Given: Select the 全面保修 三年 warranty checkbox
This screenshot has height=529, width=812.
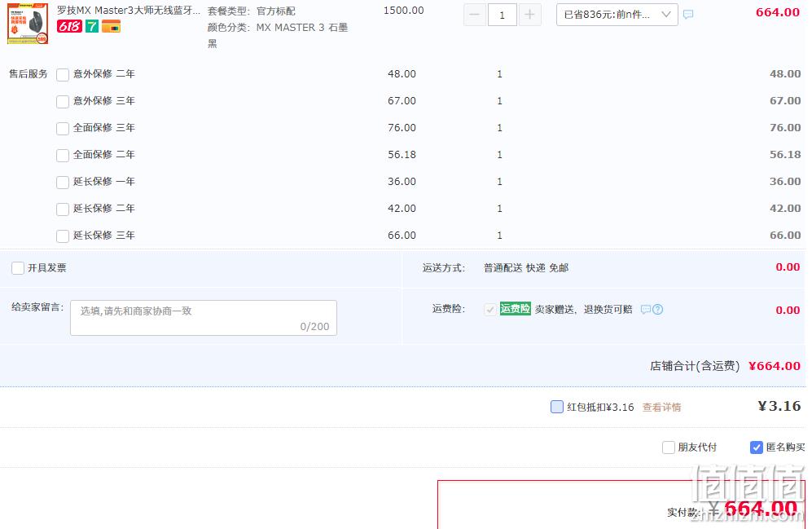Looking at the screenshot, I should [x=63, y=129].
